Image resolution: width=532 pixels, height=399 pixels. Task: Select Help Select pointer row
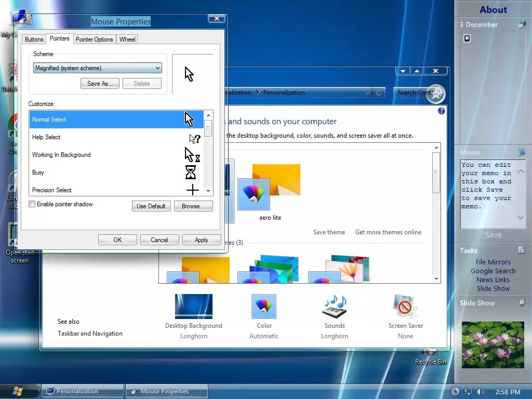[116, 137]
